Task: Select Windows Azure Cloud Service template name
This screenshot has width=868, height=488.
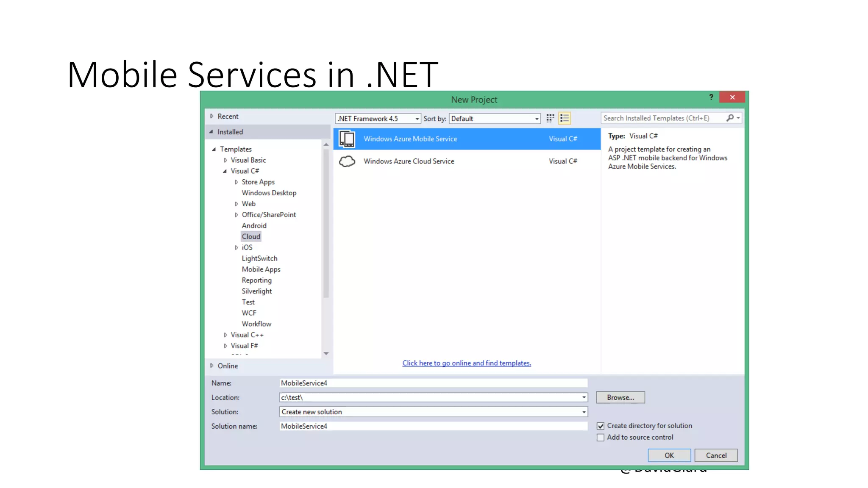Action: click(x=409, y=161)
